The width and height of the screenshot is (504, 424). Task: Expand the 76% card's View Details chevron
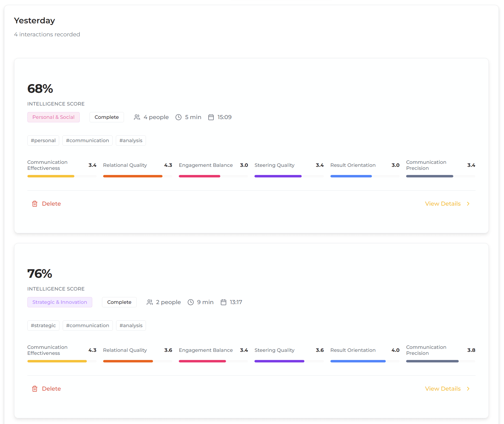point(468,388)
